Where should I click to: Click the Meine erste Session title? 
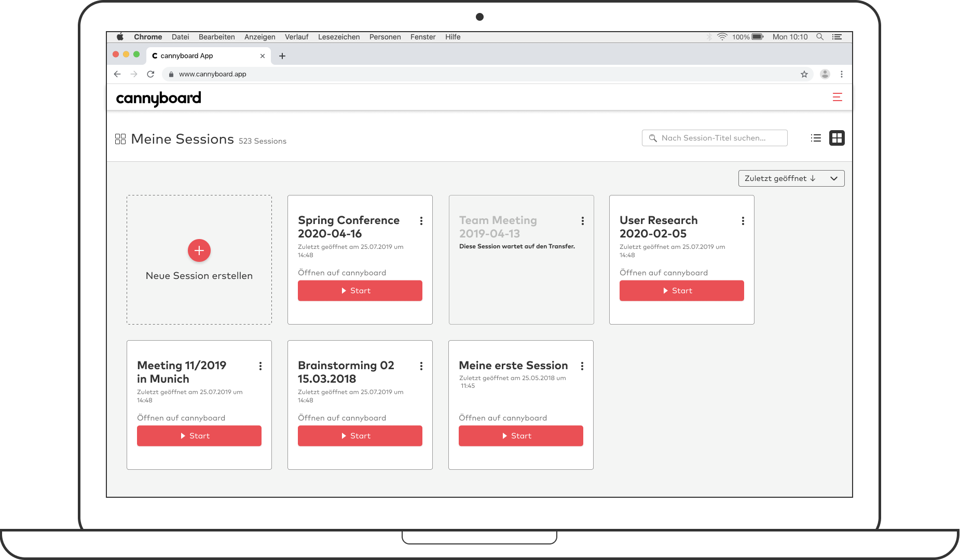[513, 366]
